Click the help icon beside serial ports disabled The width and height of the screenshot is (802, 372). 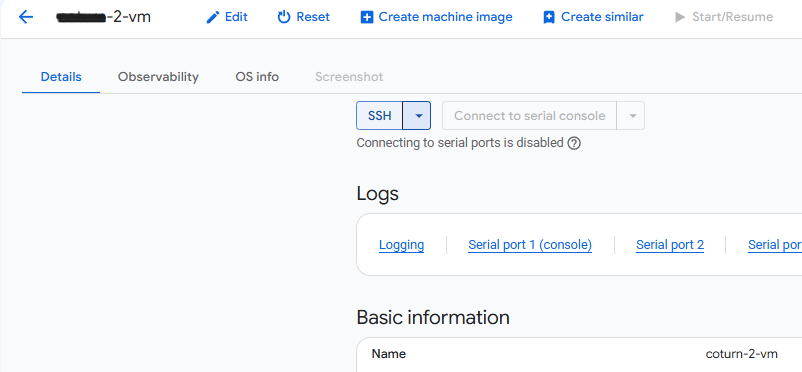tap(574, 143)
